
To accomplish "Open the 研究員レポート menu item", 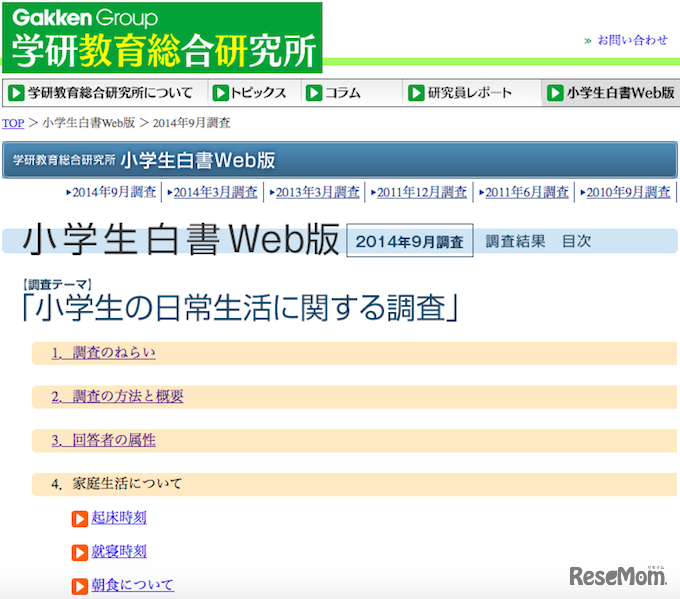I will click(x=472, y=93).
